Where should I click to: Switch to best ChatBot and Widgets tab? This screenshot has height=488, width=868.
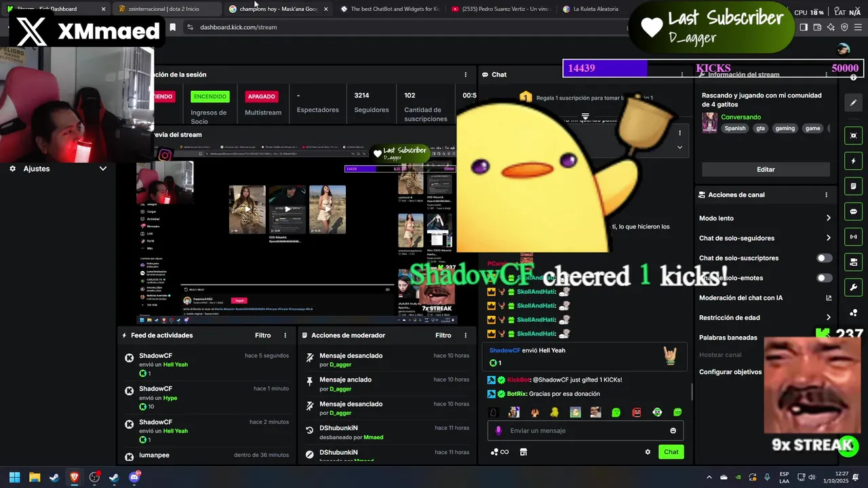coord(389,9)
